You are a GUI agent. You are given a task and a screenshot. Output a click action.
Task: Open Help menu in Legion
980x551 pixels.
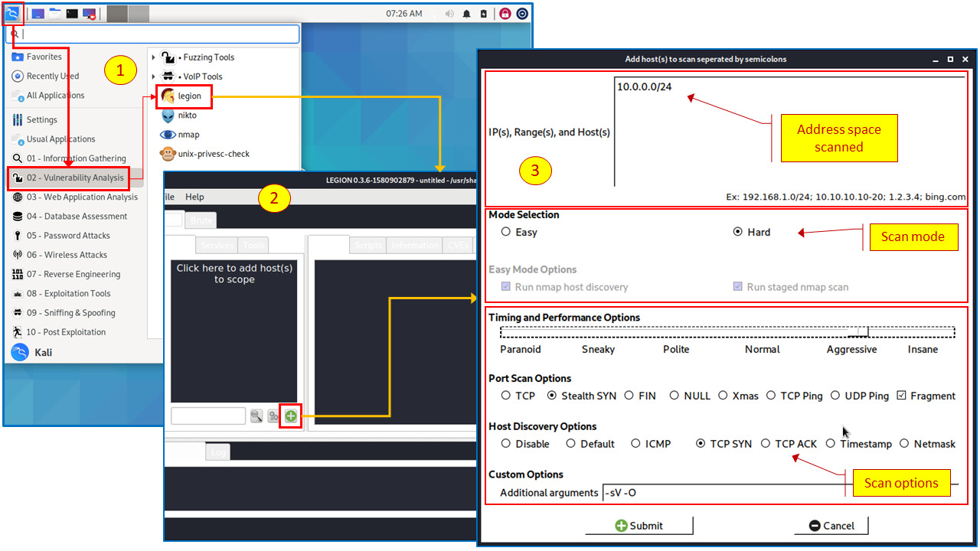point(195,197)
